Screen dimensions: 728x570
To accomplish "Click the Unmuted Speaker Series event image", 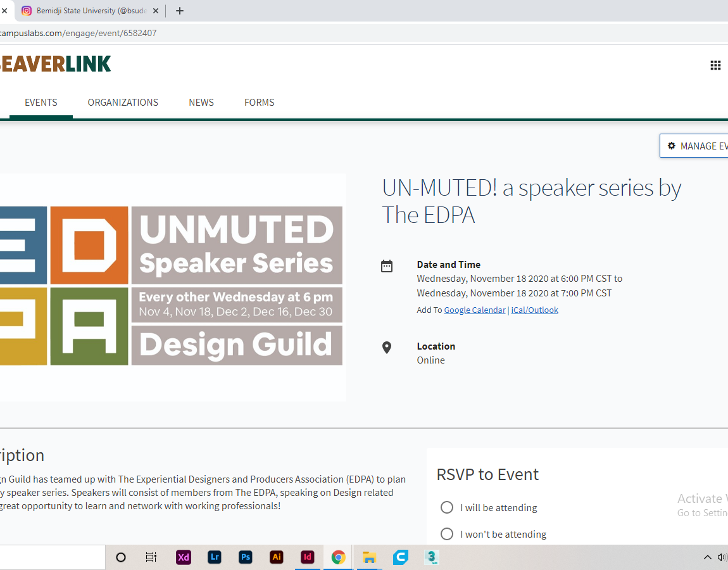I will (x=172, y=286).
